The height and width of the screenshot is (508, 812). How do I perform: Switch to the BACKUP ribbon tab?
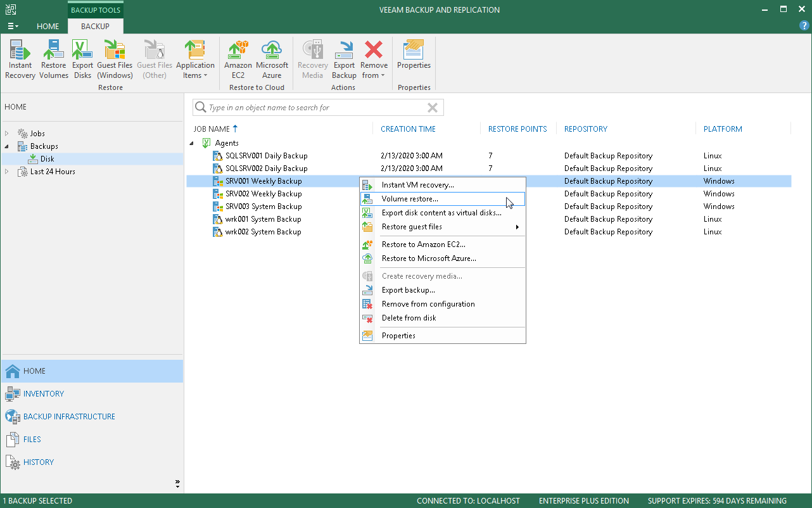pyautogui.click(x=95, y=27)
